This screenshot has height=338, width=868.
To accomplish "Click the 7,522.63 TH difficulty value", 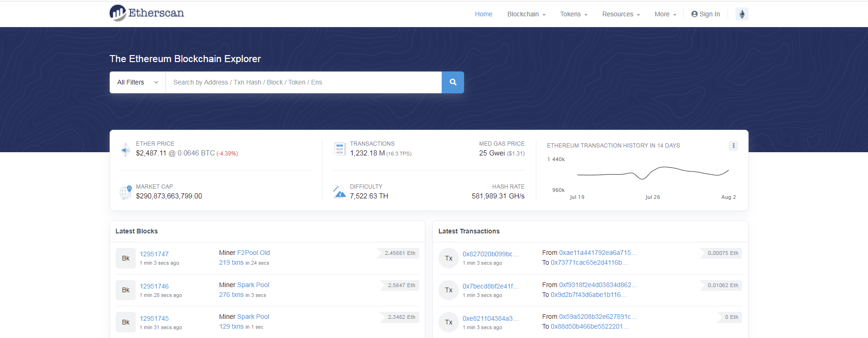I will (x=369, y=196).
